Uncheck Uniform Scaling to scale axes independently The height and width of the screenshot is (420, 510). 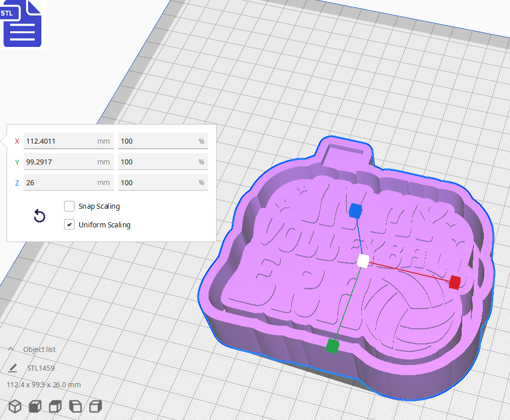click(69, 224)
